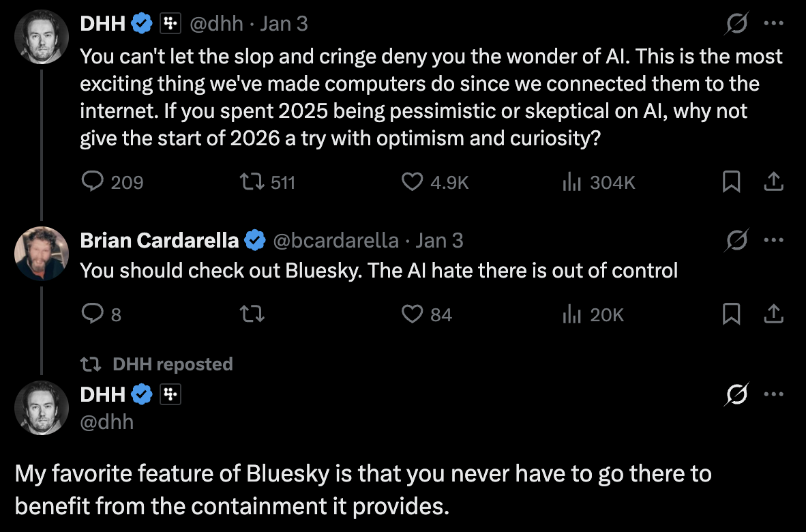Image resolution: width=806 pixels, height=532 pixels.
Task: Reply to DHH's AI optimism post
Action: pyautogui.click(x=93, y=181)
